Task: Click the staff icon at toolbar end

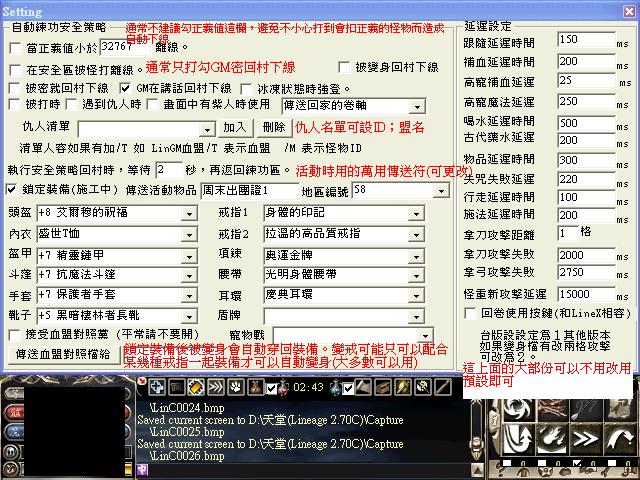Action: click(442, 387)
